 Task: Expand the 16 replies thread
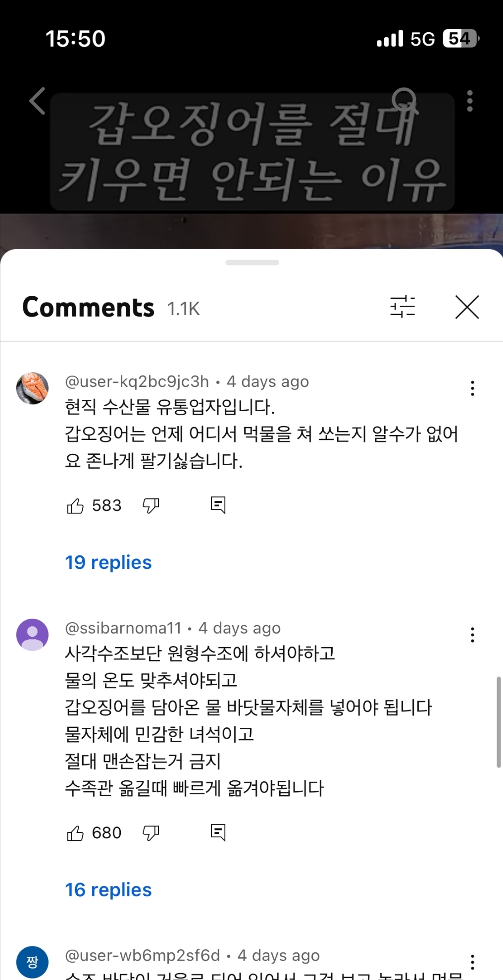click(108, 890)
